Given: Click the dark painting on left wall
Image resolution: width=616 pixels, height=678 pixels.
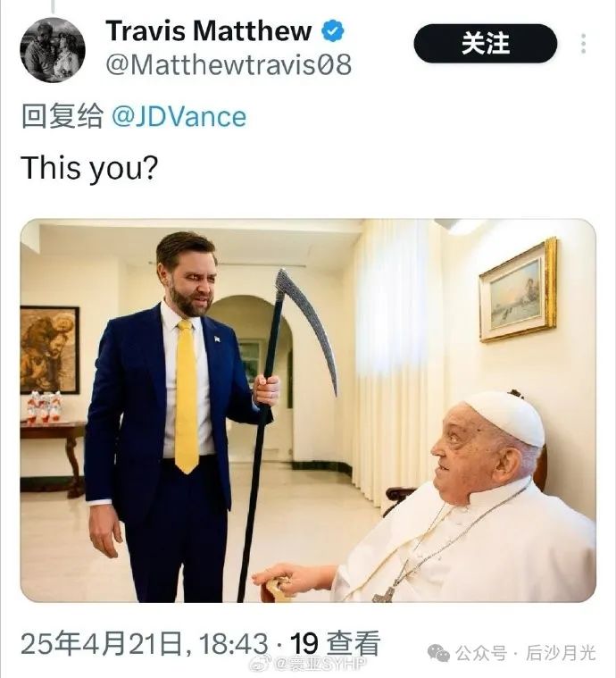Looking at the screenshot, I should click(x=49, y=350).
